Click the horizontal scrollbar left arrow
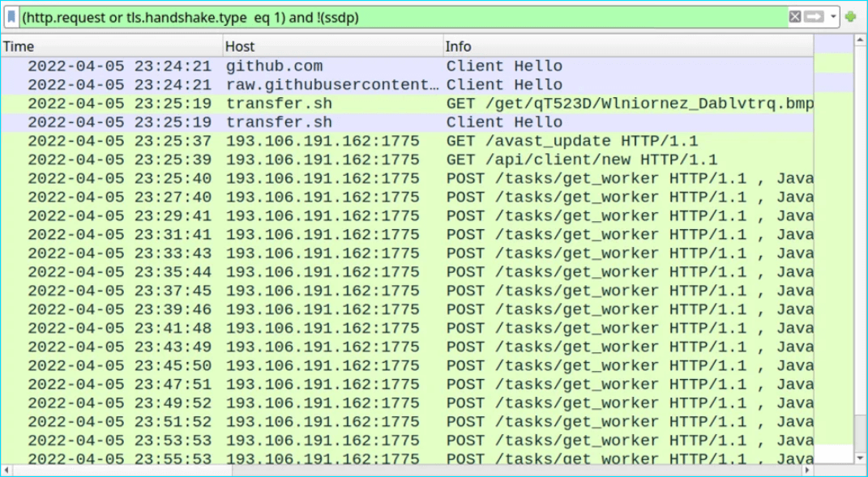 click(x=6, y=471)
